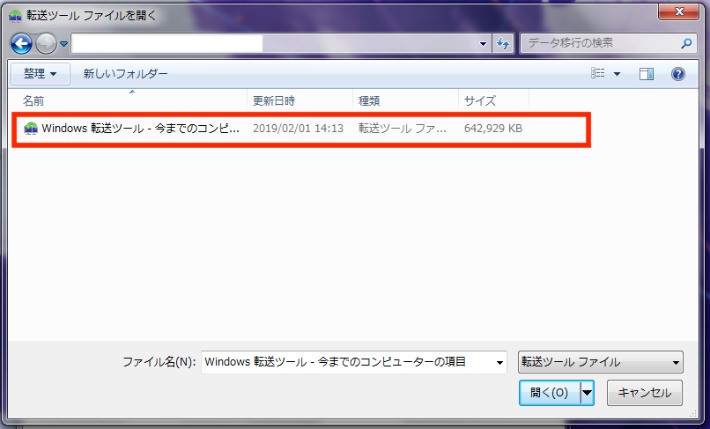This screenshot has width=710, height=429.
Task: Expand the 開く button split arrow
Action: [587, 392]
